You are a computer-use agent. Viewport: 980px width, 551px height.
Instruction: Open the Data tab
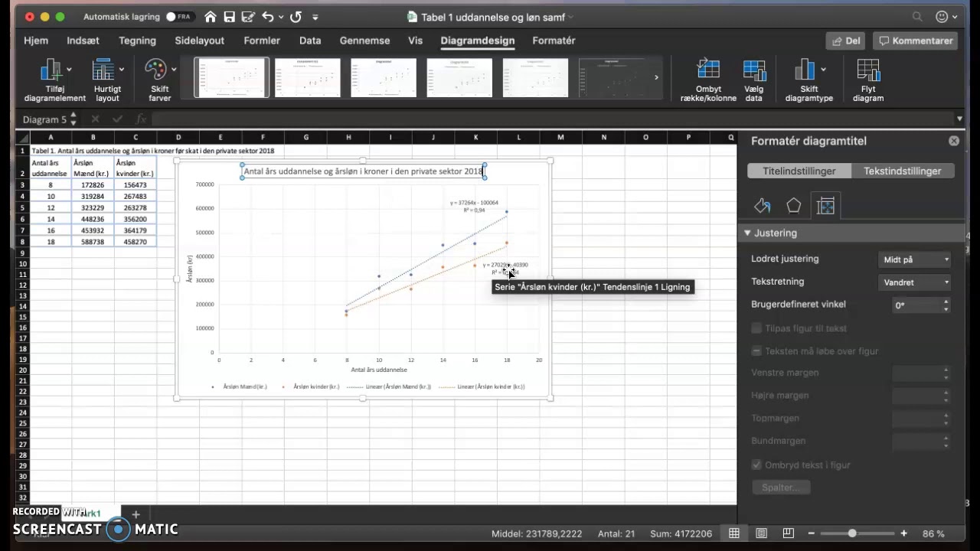point(310,41)
